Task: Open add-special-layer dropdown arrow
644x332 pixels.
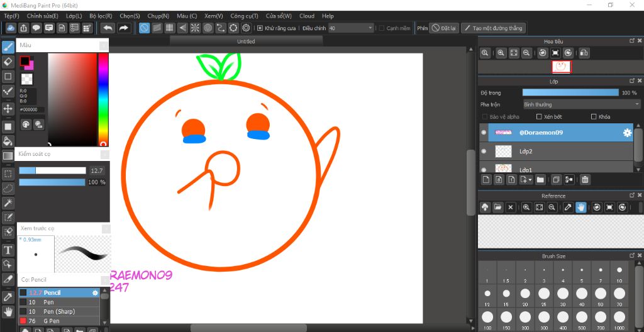Action: tap(531, 180)
